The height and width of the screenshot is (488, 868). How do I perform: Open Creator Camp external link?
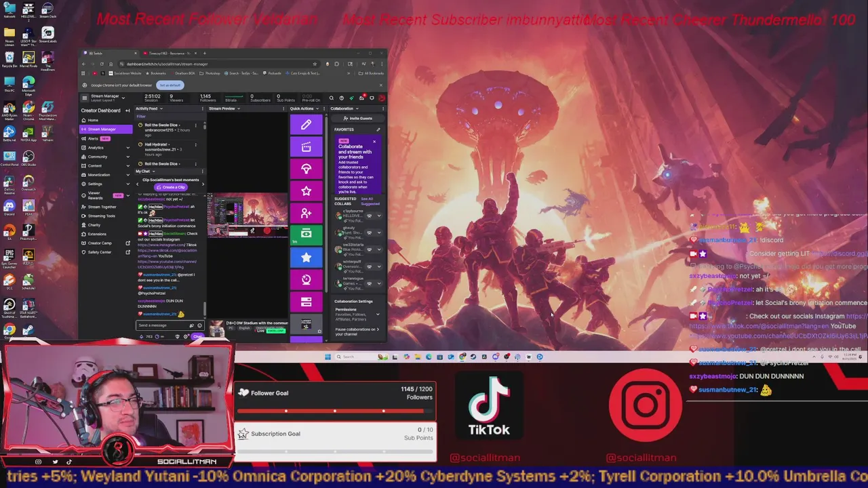[x=106, y=243]
